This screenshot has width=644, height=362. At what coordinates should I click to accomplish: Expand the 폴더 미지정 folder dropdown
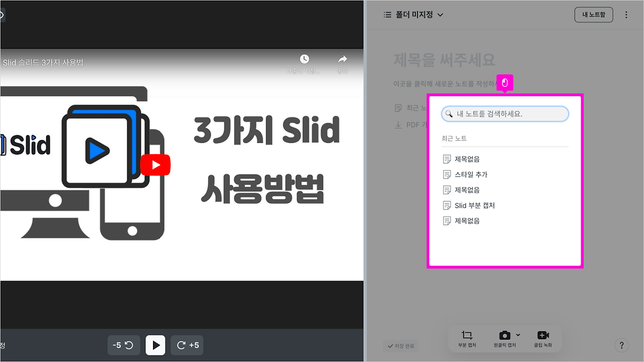[440, 15]
